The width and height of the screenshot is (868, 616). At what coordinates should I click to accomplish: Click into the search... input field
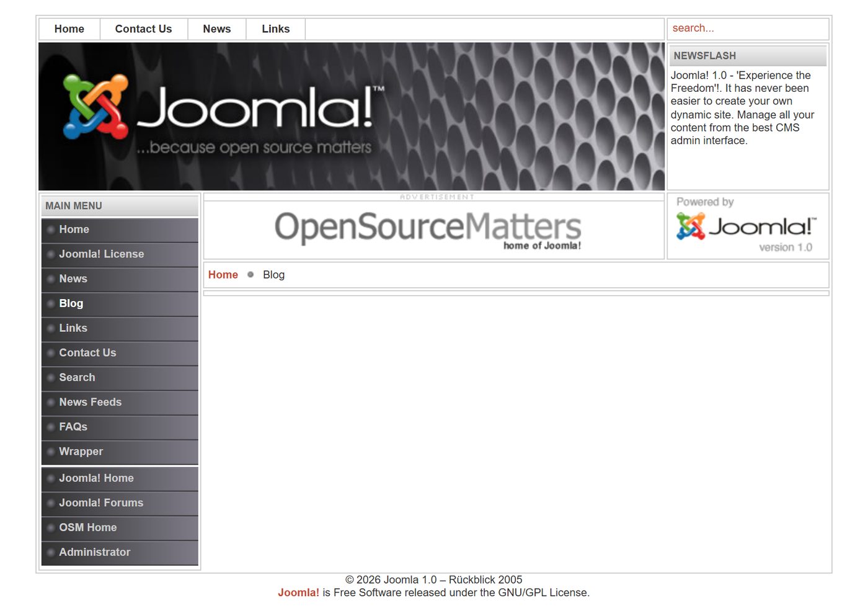[748, 29]
